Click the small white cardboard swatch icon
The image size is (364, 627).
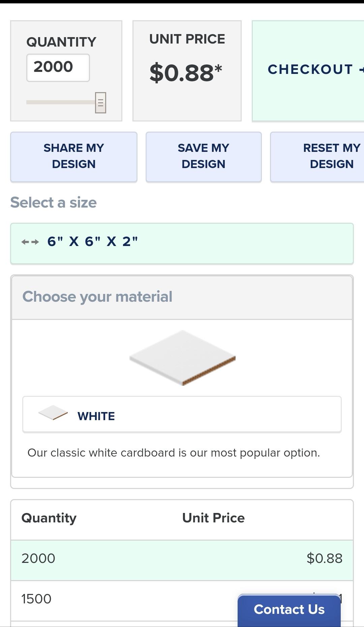coord(53,413)
